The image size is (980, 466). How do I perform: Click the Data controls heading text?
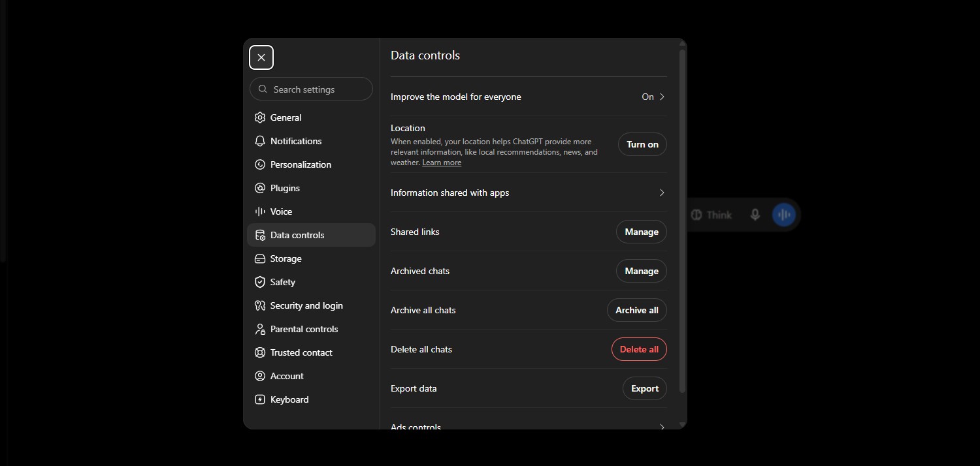click(425, 55)
